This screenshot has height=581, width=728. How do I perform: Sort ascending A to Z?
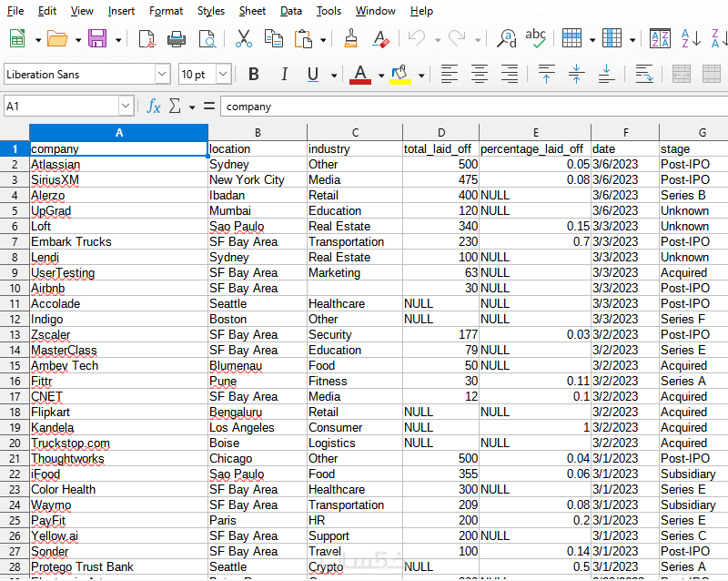(x=691, y=39)
